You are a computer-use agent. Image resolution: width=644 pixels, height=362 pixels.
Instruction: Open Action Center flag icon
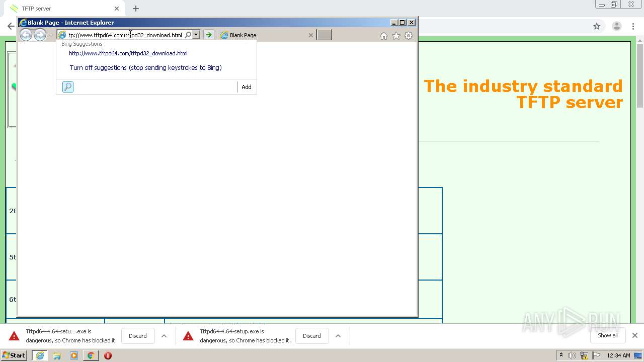pyautogui.click(x=596, y=355)
